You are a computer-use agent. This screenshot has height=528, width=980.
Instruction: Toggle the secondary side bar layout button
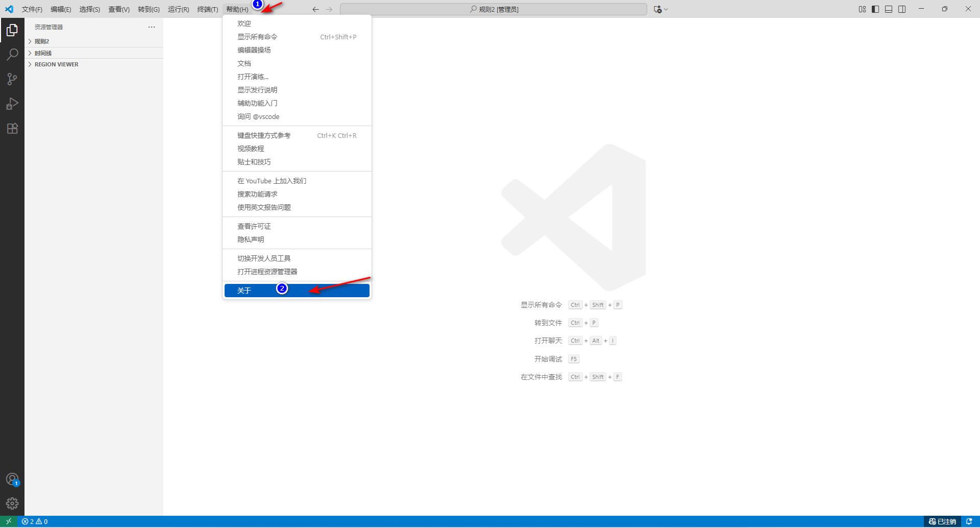coord(902,9)
